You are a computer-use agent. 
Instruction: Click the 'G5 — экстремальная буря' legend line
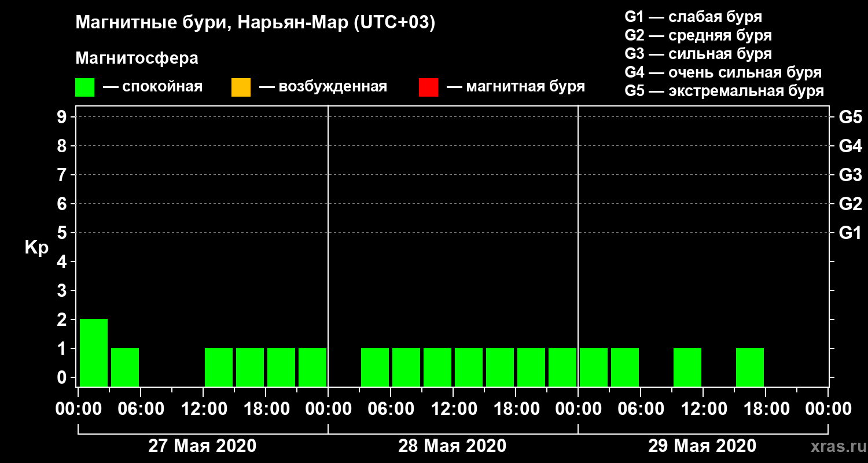point(724,91)
